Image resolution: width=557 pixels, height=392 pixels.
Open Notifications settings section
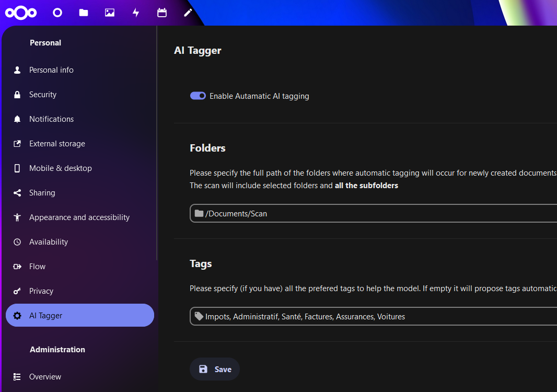[x=51, y=119]
